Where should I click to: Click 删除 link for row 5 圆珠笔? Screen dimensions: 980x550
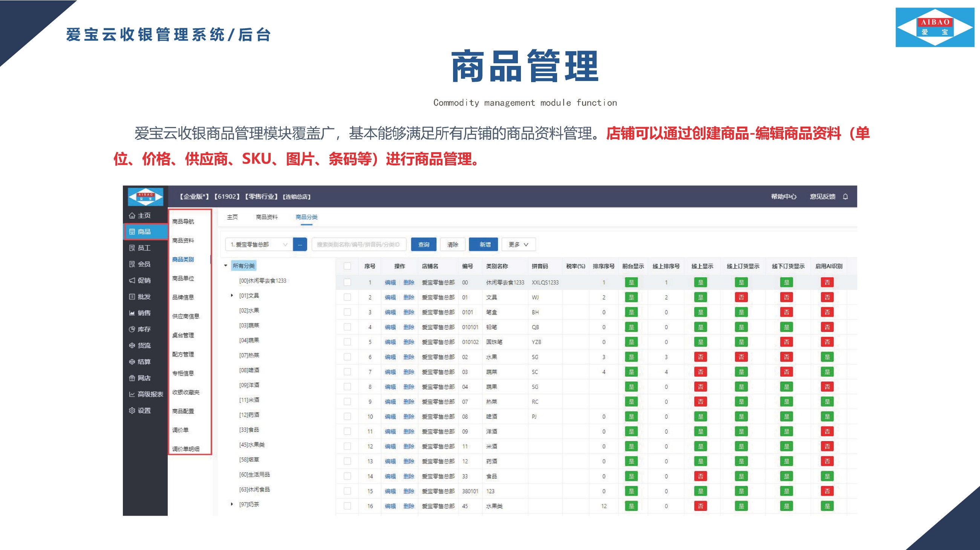click(409, 342)
